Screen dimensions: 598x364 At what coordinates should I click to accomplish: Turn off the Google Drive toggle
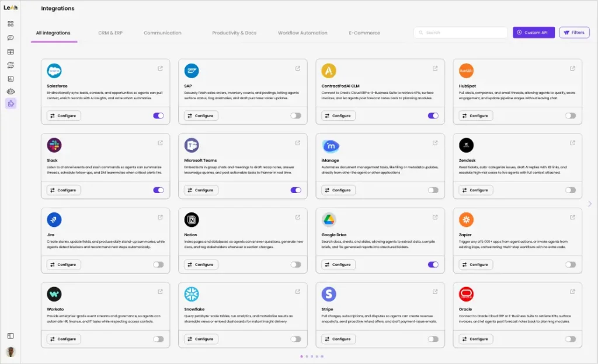433,264
